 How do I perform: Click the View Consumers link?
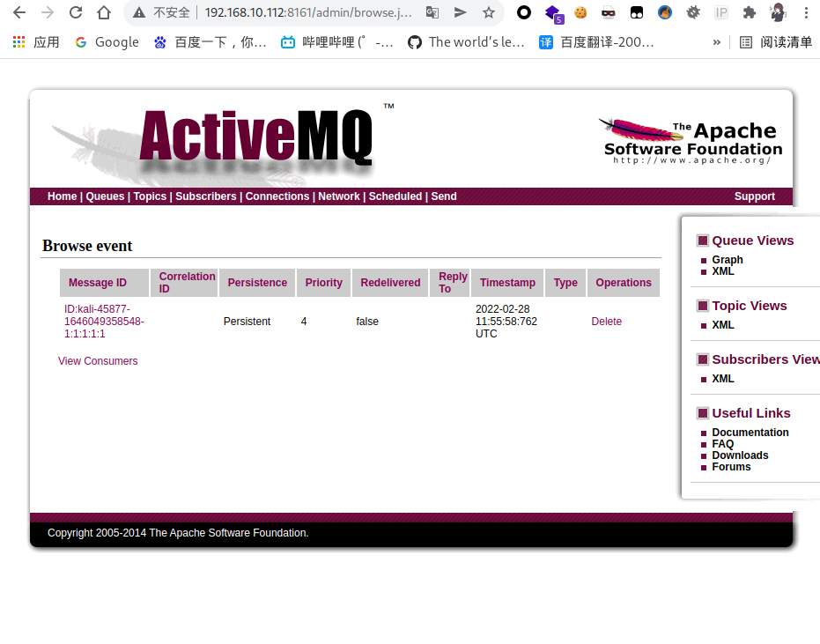point(98,361)
